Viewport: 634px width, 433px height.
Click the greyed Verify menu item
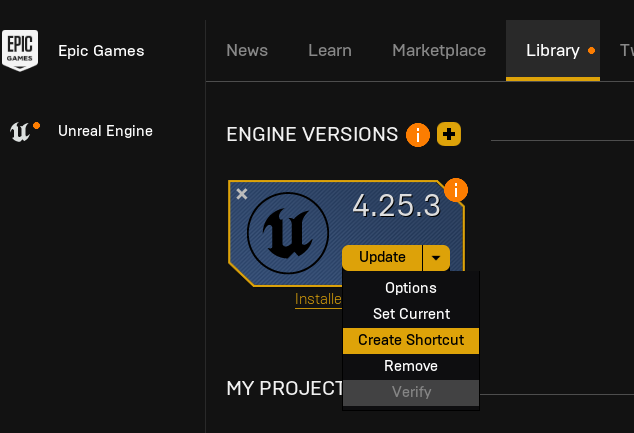click(411, 392)
